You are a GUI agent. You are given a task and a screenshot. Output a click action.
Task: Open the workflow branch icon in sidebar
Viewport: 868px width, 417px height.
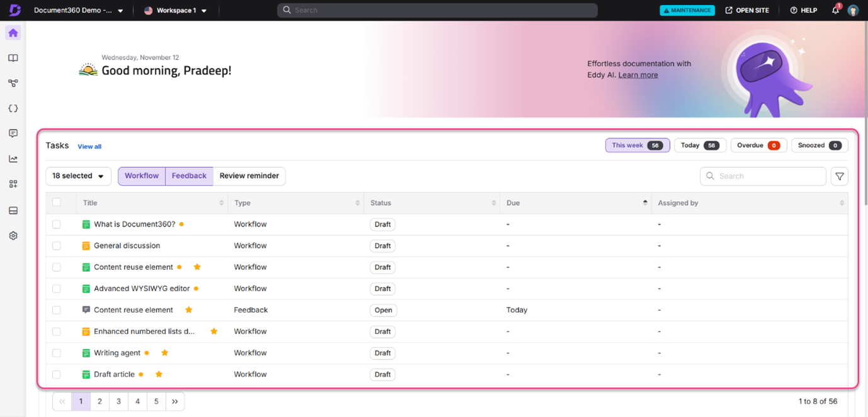point(13,83)
